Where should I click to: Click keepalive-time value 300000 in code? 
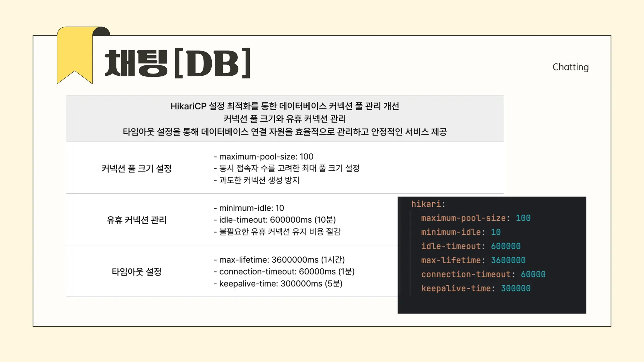[515, 288]
